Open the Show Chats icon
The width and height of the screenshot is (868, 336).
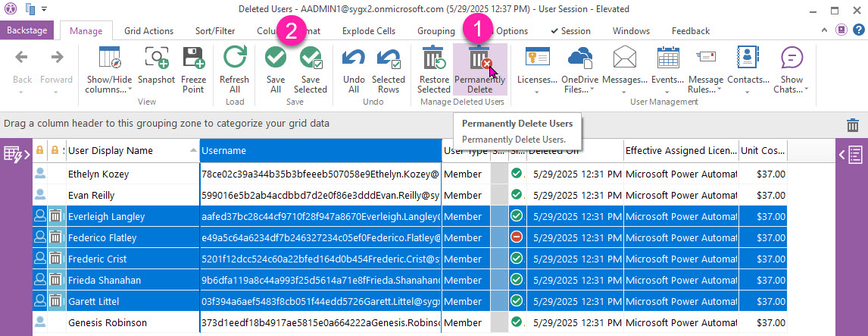(x=792, y=59)
